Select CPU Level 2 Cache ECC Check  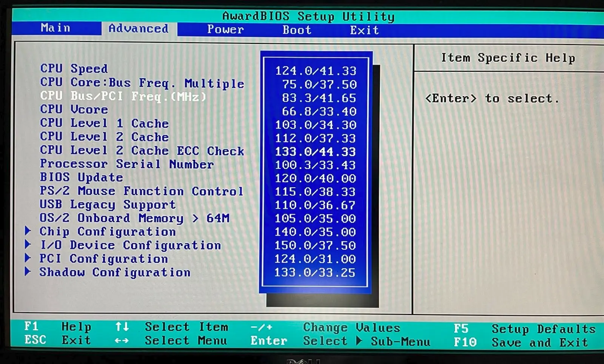142,150
